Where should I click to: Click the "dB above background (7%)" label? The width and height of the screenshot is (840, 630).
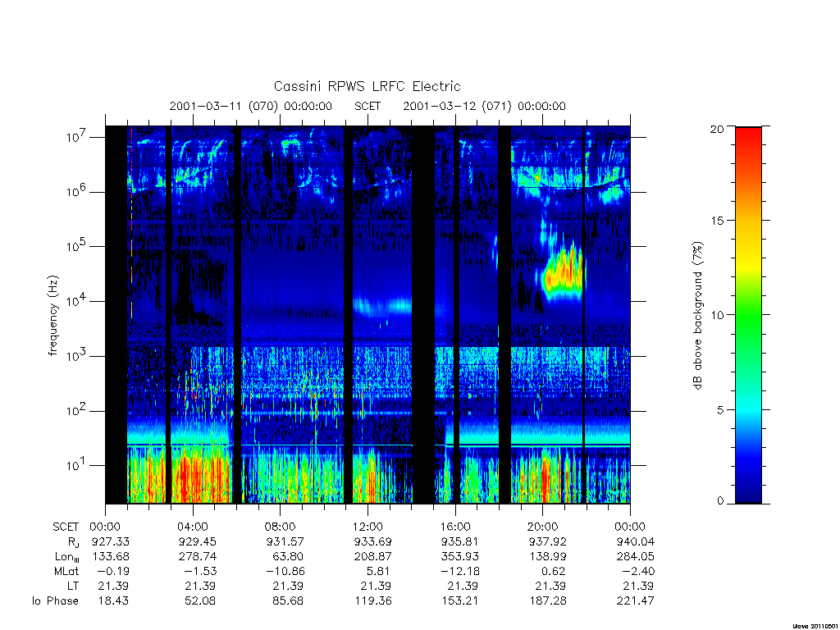pos(697,316)
